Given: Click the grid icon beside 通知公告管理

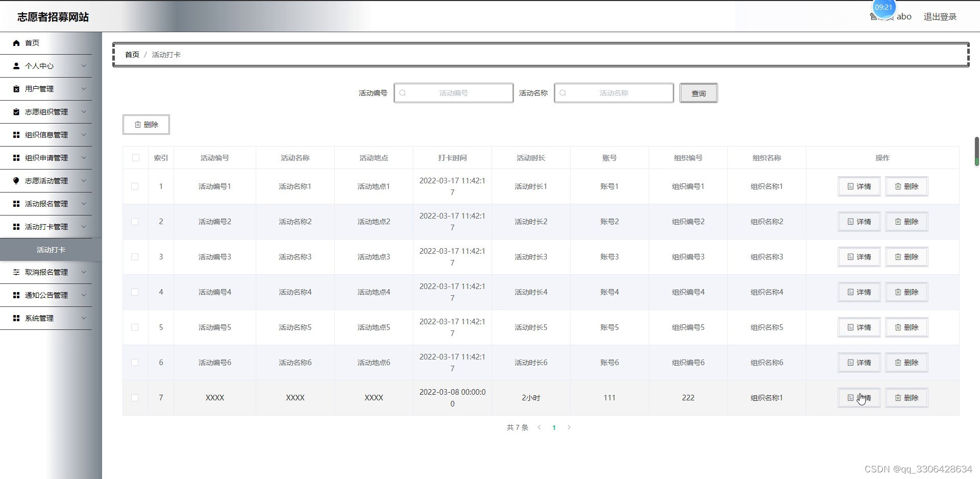Looking at the screenshot, I should pos(16,295).
